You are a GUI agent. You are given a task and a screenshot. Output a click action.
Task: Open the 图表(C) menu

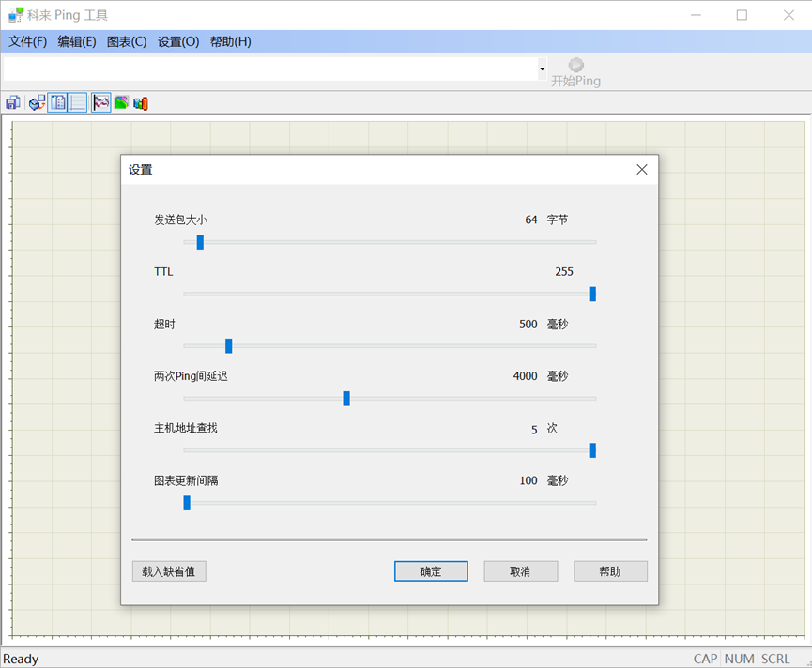pos(127,41)
